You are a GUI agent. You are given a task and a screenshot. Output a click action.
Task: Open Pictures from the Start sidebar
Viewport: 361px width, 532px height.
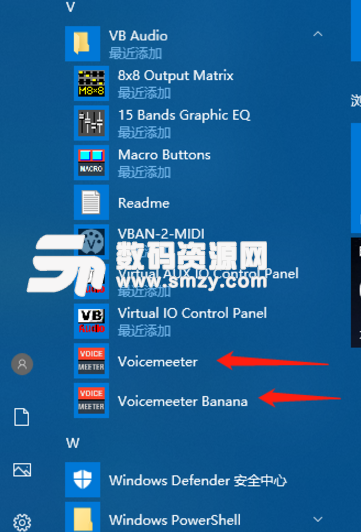tap(22, 470)
